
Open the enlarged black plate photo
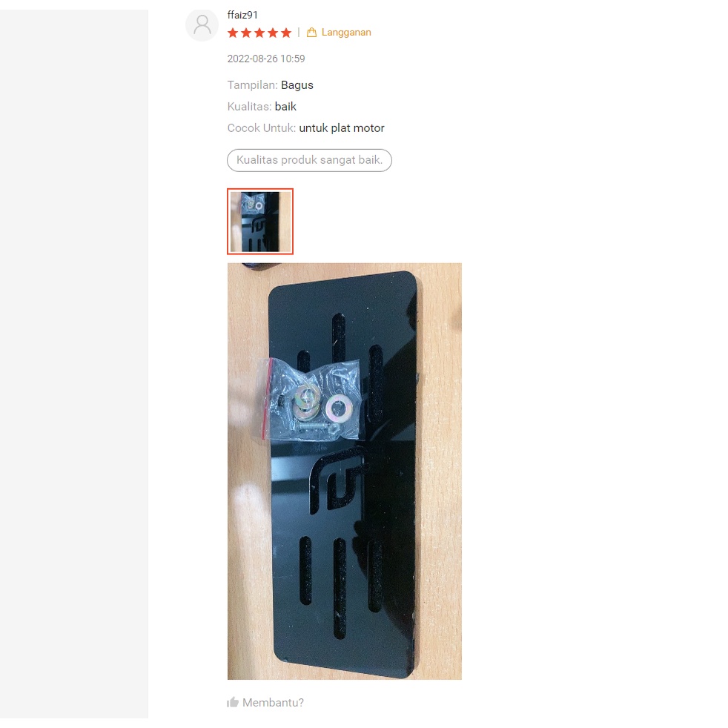tap(345, 471)
